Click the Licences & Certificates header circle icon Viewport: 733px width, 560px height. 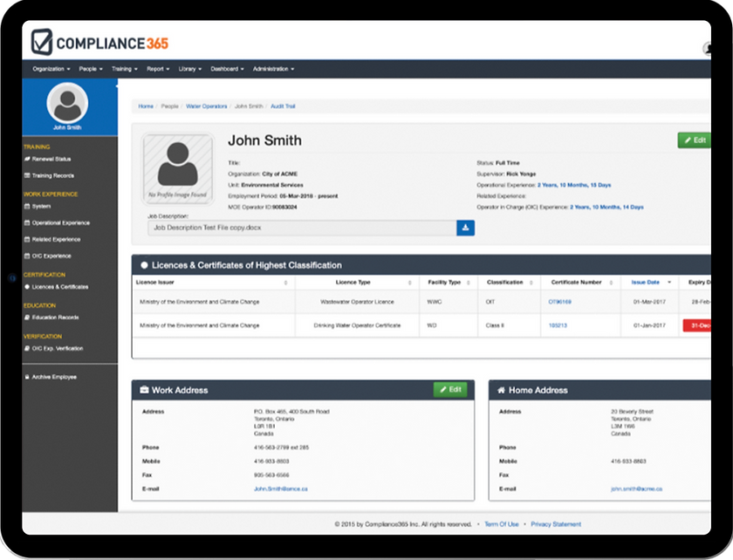click(145, 265)
